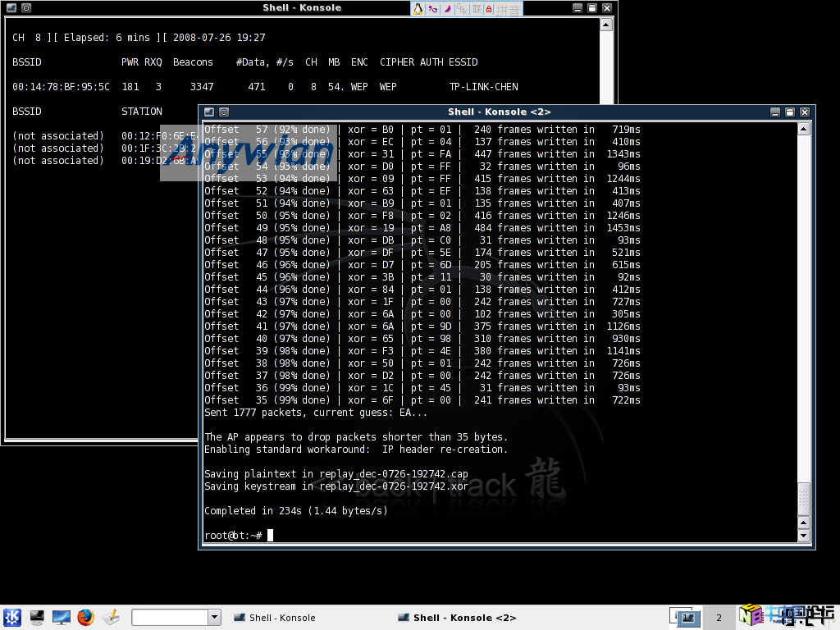
Task: Click 'Completed in 234s (1.44 bytes/s)' line
Action: (x=295, y=511)
